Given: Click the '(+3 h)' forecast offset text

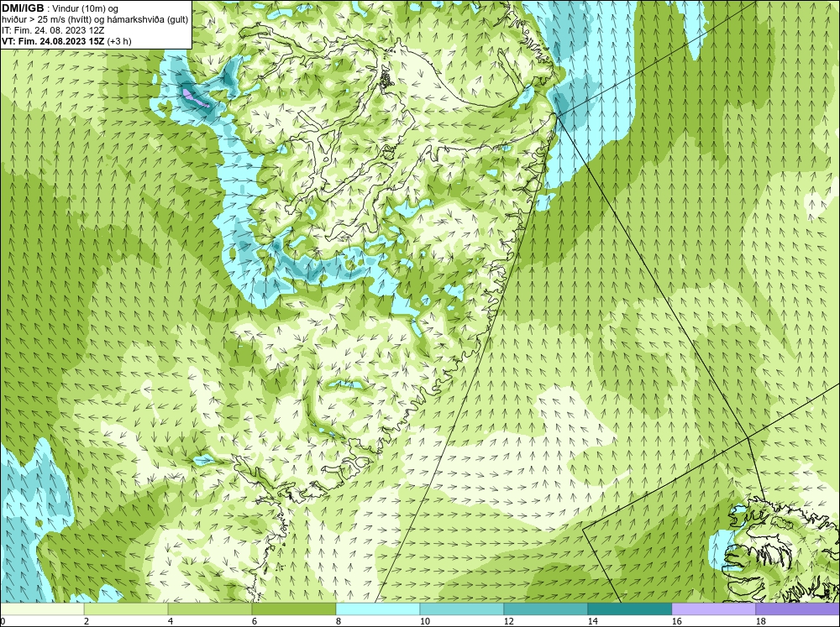Looking at the screenshot, I should (x=119, y=41).
